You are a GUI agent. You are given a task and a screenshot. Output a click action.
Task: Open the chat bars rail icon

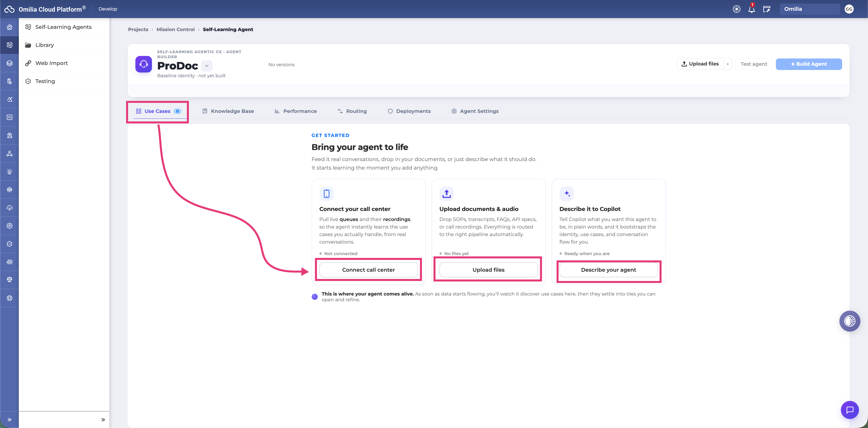click(10, 117)
